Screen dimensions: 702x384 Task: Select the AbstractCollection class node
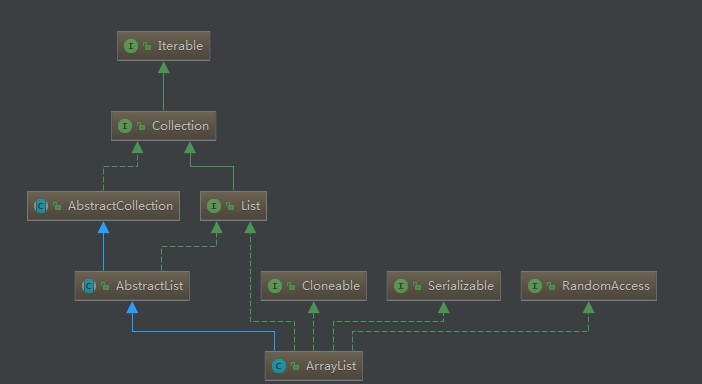pyautogui.click(x=103, y=206)
